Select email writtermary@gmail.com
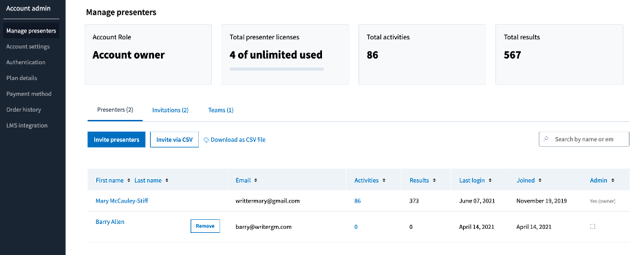The image size is (644, 255). (x=268, y=201)
